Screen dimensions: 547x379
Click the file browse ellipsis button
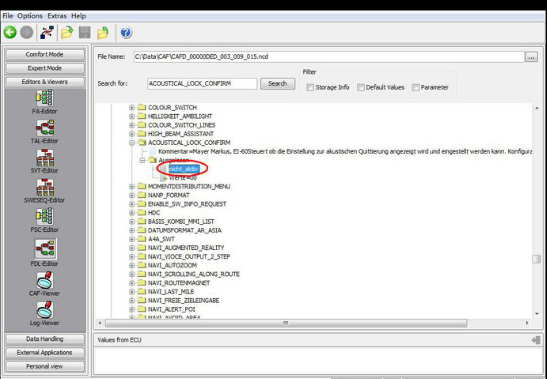pyautogui.click(x=531, y=57)
